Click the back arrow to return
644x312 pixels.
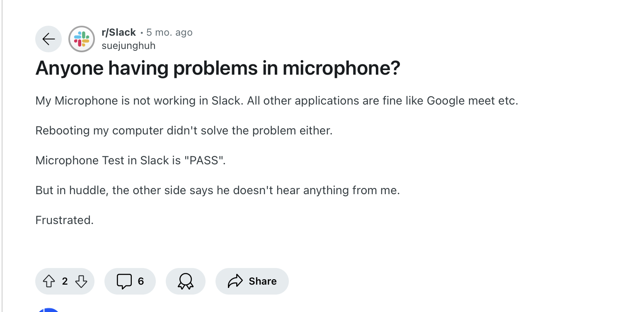pos(48,39)
